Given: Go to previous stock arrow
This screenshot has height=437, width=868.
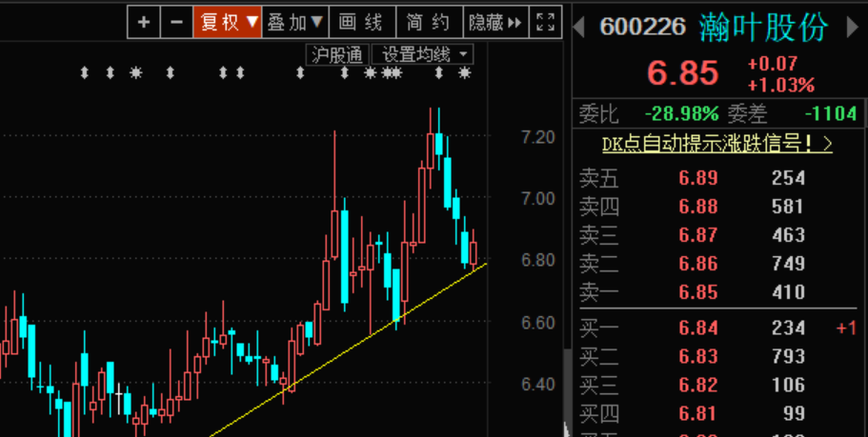Looking at the screenshot, I should (x=579, y=27).
